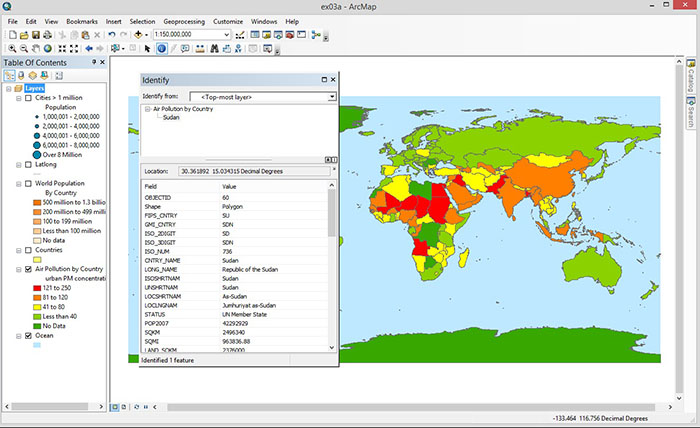Enable the Countries layer checkbox
Viewport: 700px width, 428px height.
tap(28, 250)
